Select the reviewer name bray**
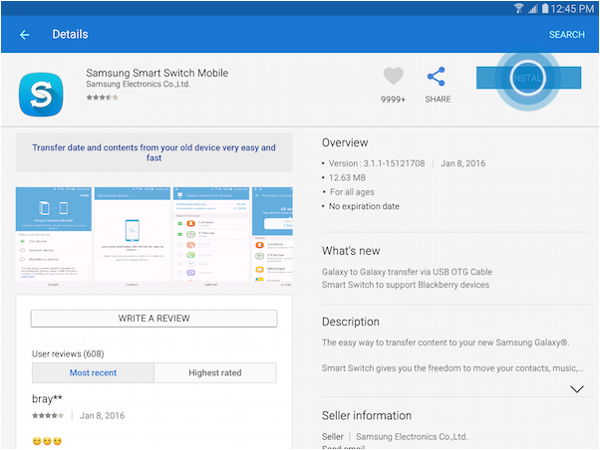 point(47,399)
